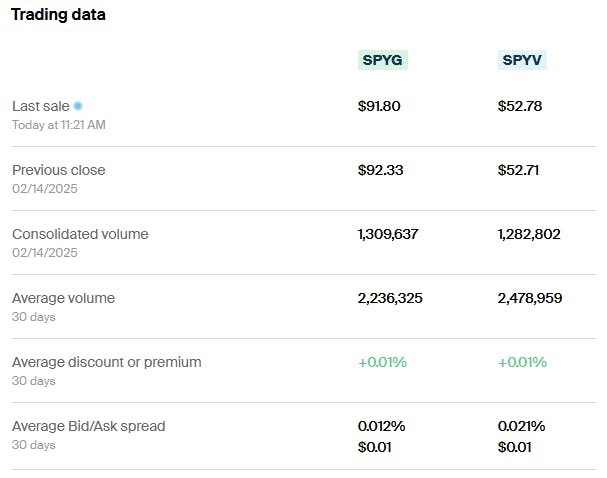This screenshot has width=607, height=478.
Task: Click the Average volume row label
Action: 63,298
